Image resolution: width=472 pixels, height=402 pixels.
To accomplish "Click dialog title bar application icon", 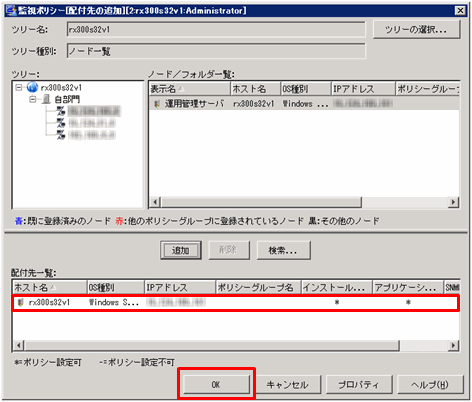I will click(x=11, y=11).
